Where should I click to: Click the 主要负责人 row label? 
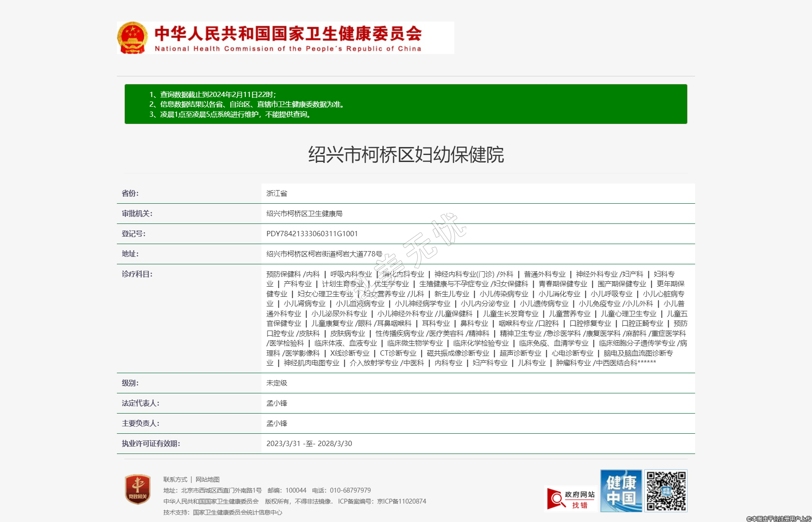(140, 423)
